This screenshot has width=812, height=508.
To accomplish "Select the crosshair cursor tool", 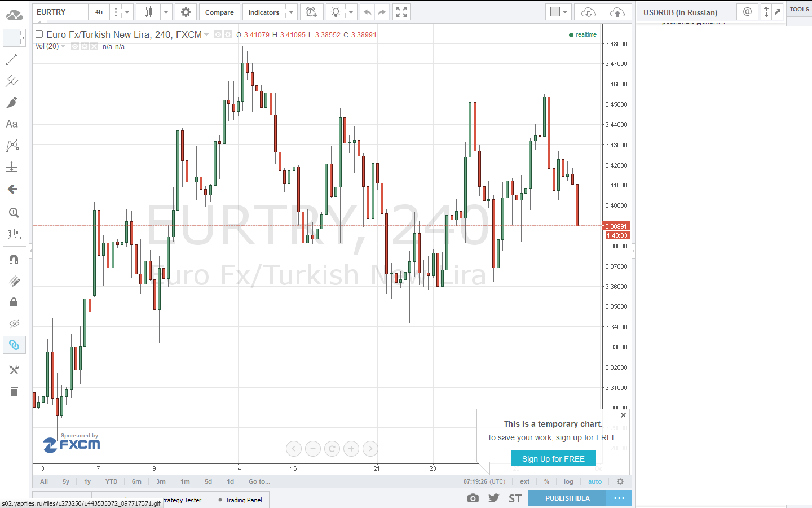I will tap(12, 38).
